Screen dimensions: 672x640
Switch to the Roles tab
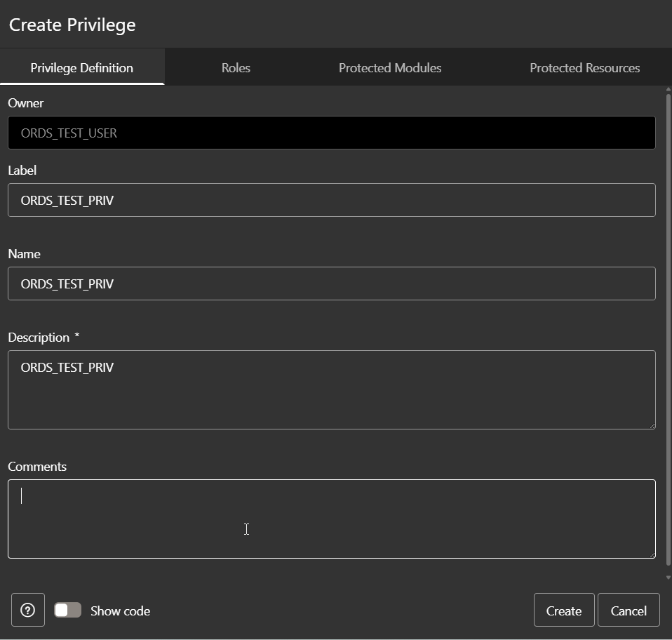(x=234, y=67)
